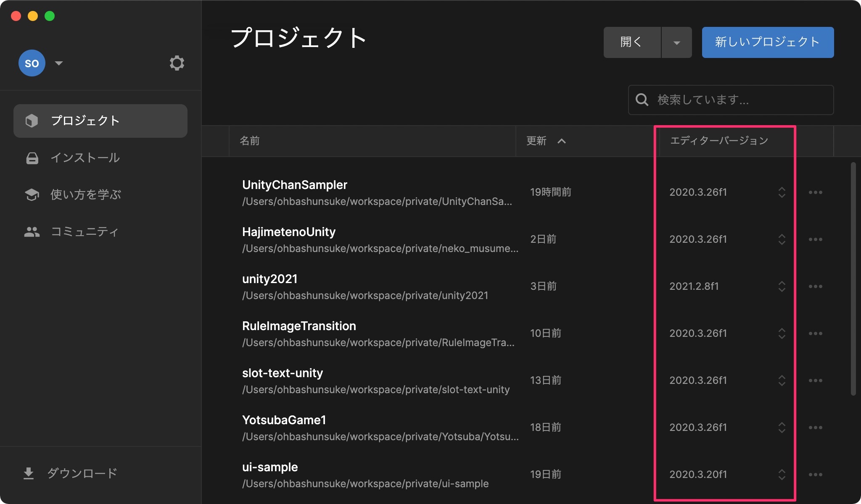Go to 使い方を学ぶ section
861x504 pixels.
point(100,194)
